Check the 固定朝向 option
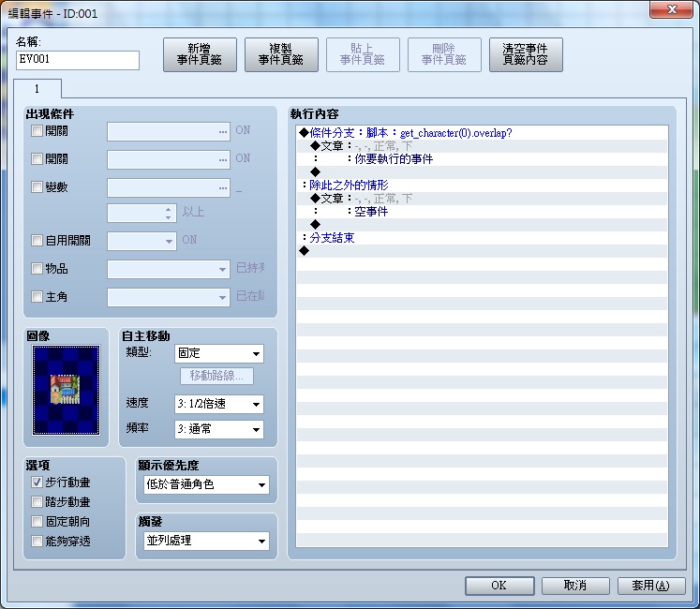Viewport: 700px width, 609px height. (x=37, y=522)
